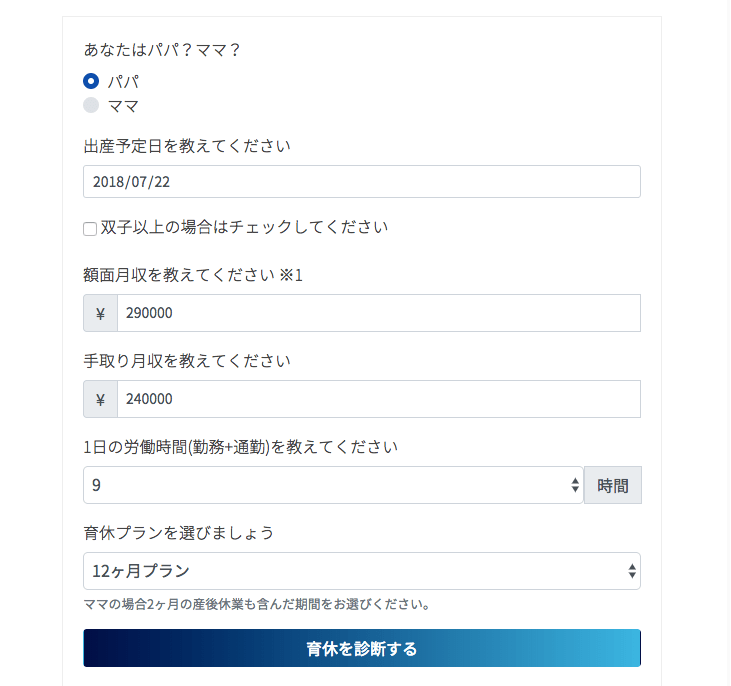Click the yen icon beside the 290000 field
This screenshot has width=731, height=686.
[x=100, y=313]
